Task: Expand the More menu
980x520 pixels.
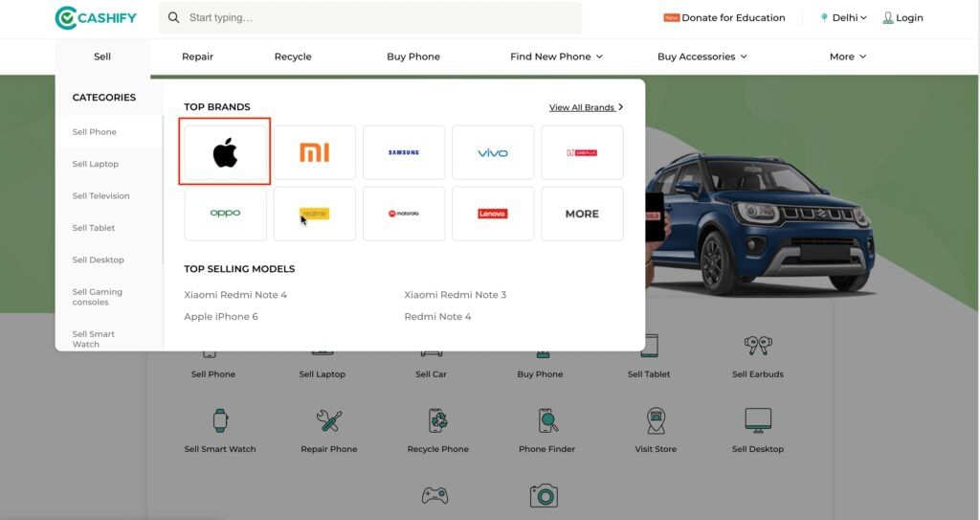Action: (x=848, y=57)
